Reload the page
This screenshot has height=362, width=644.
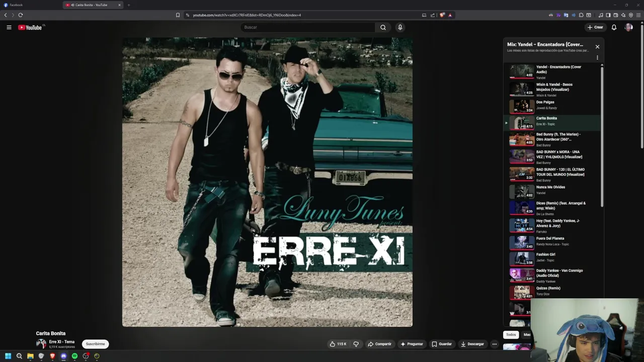tap(21, 15)
